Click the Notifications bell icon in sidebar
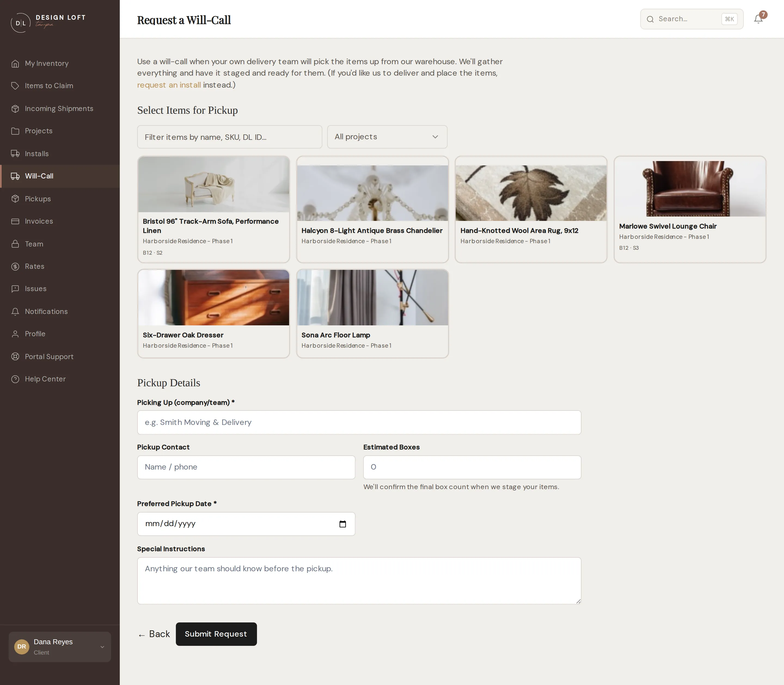 15,311
